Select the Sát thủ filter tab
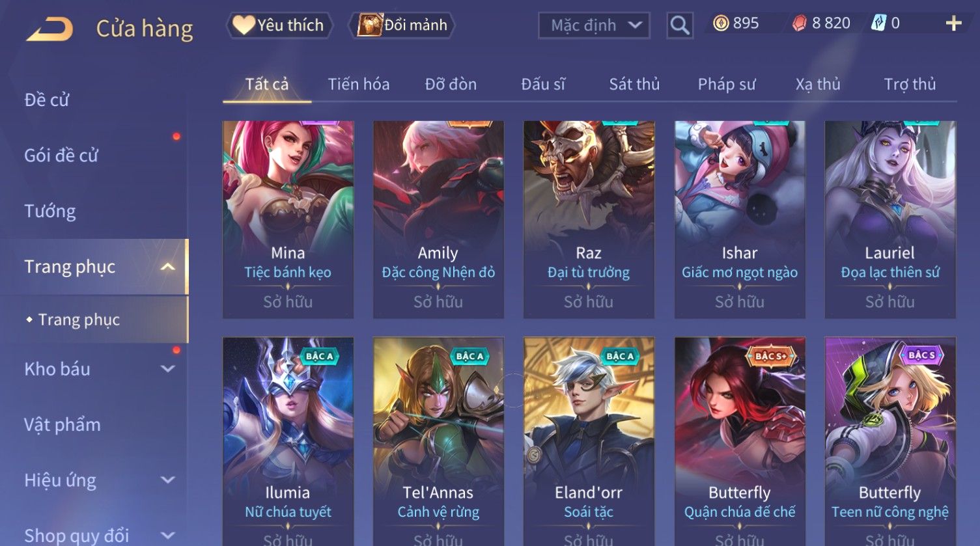The image size is (980, 546). (634, 84)
